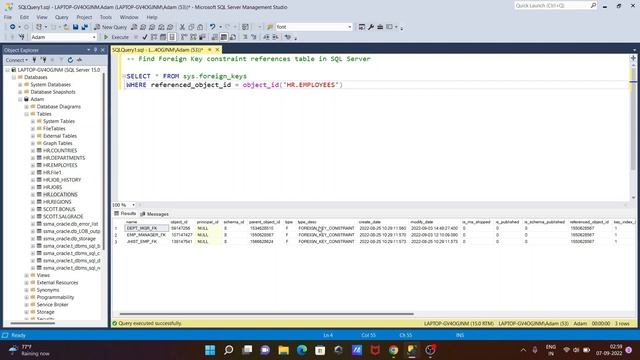Open the File menu
This screenshot has height=360, width=640.
[8, 17]
